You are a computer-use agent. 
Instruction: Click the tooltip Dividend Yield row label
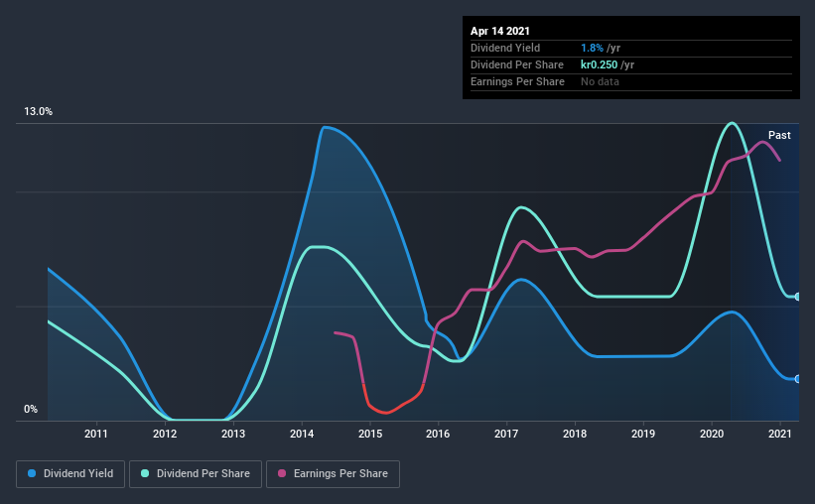click(x=505, y=48)
